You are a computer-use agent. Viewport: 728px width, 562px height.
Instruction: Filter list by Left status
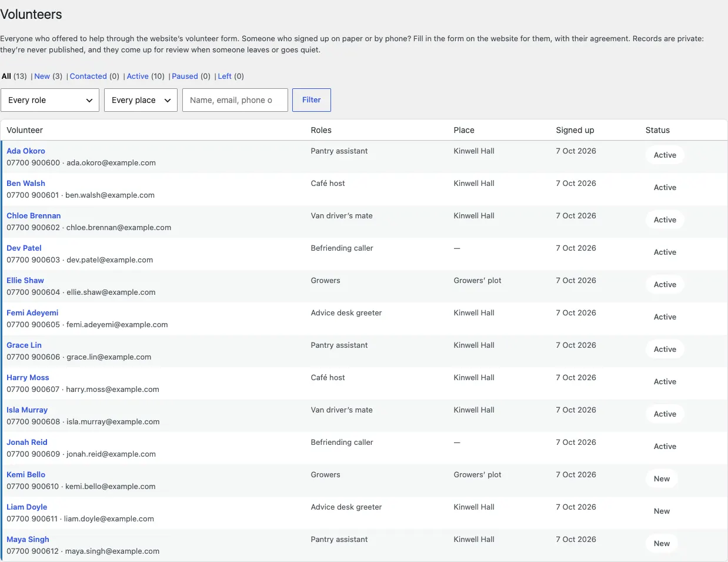[225, 76]
